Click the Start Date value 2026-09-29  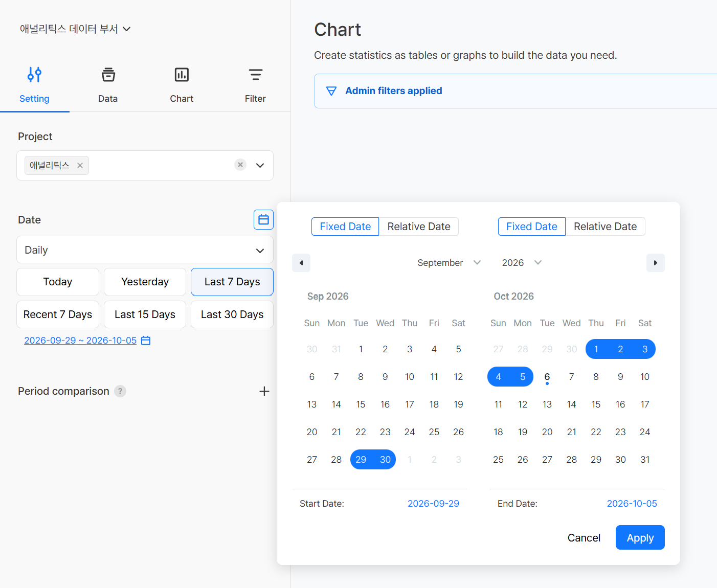tap(433, 504)
